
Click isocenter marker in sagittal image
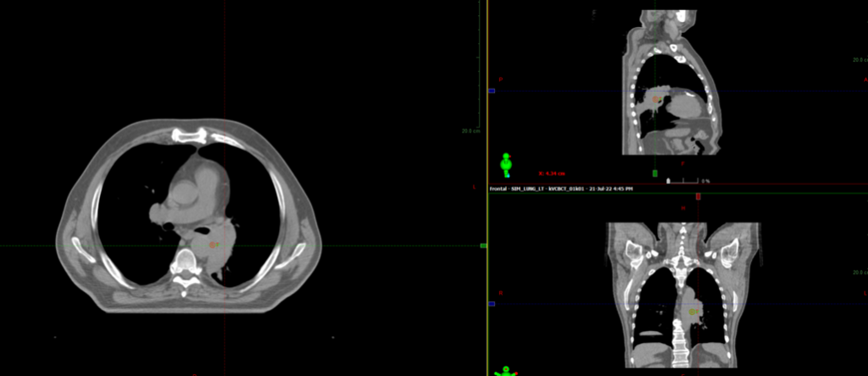click(655, 99)
